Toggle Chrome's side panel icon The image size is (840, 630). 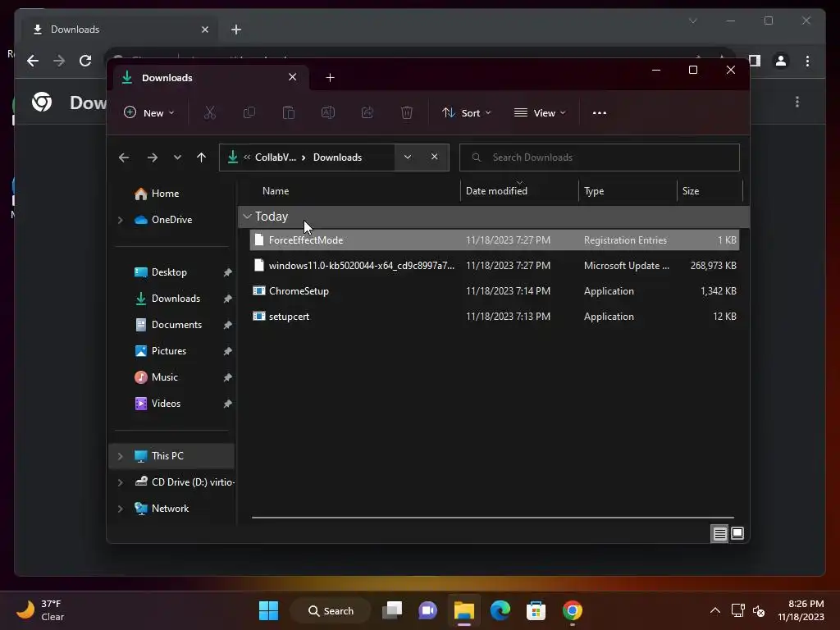click(x=755, y=61)
